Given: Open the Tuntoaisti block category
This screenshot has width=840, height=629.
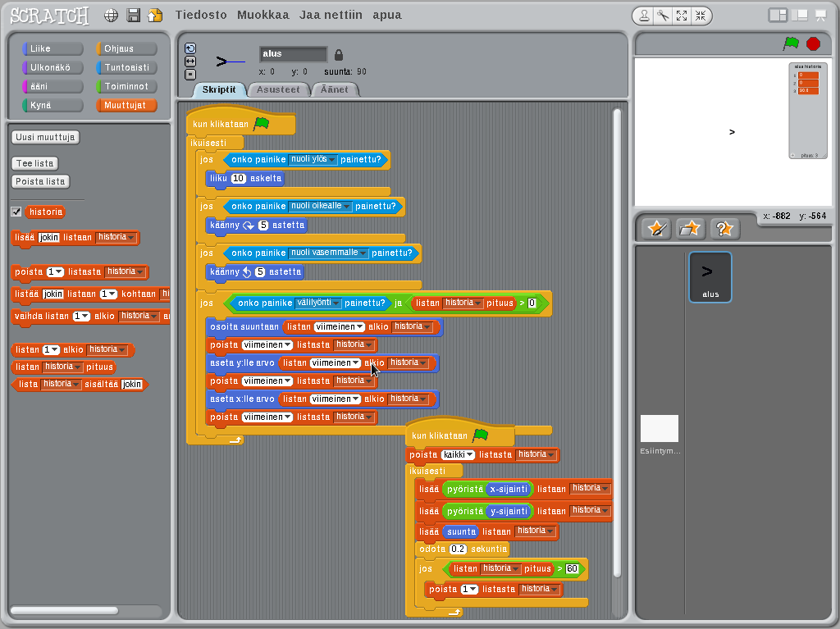Looking at the screenshot, I should 126,67.
